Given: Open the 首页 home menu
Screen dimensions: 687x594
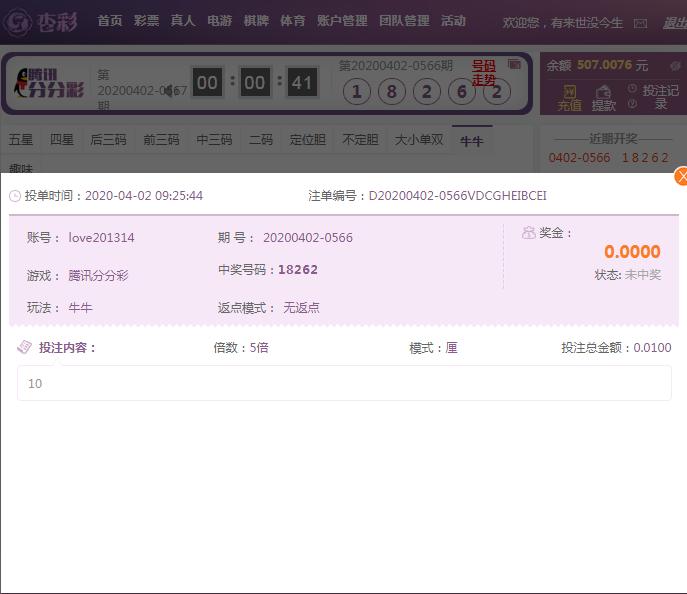Looking at the screenshot, I should [110, 21].
